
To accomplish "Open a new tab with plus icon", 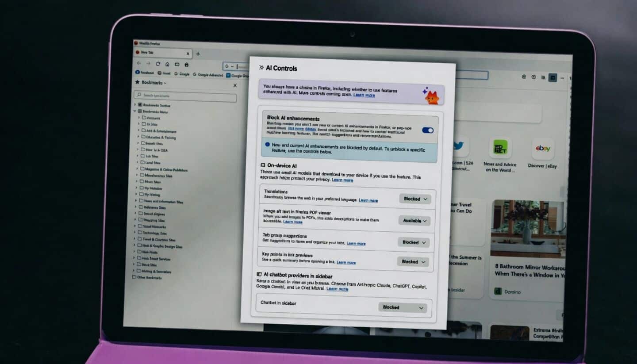I will point(198,54).
